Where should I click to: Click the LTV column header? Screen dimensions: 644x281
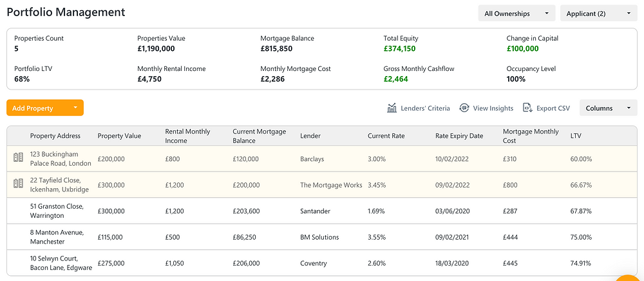click(x=576, y=136)
